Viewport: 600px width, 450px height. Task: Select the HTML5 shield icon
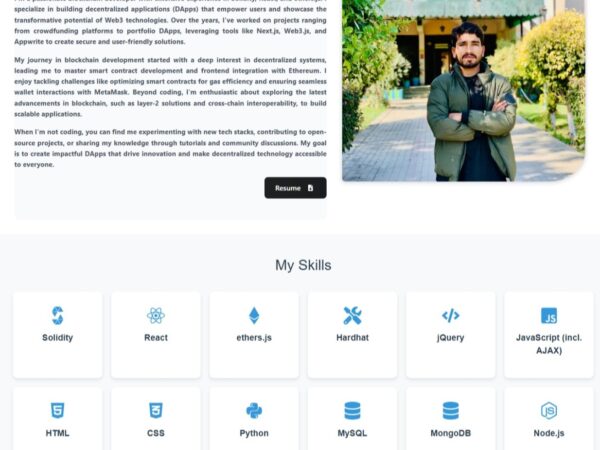(57, 411)
